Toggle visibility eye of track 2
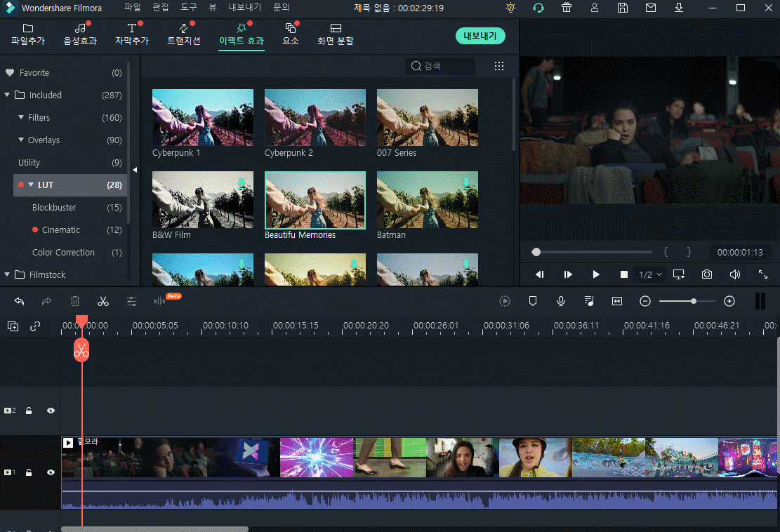This screenshot has height=532, width=780. coord(51,411)
